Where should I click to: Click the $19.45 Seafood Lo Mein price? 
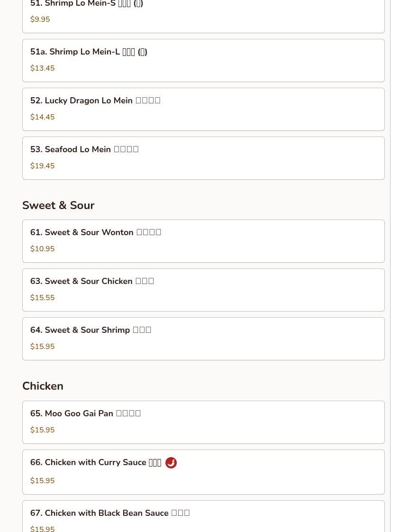42,166
